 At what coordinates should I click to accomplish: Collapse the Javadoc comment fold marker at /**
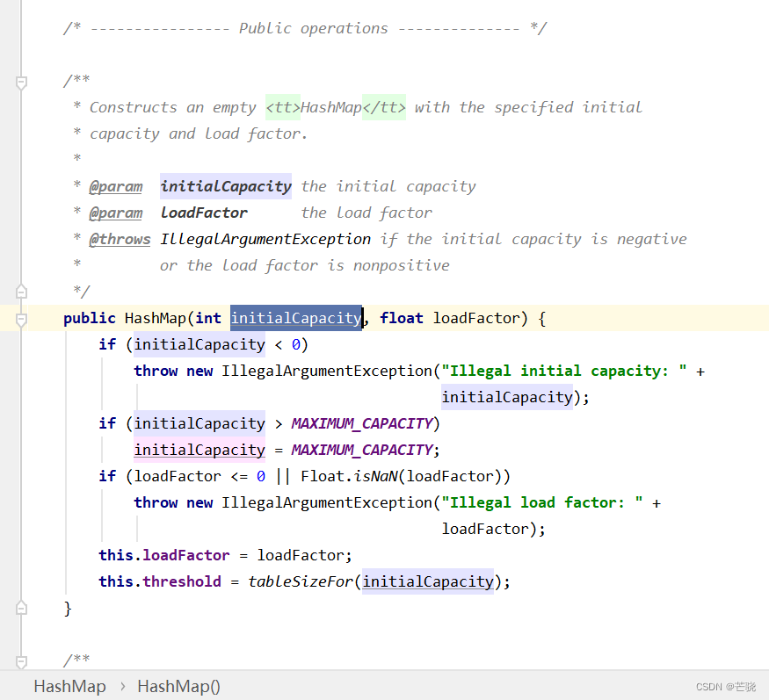coord(21,83)
